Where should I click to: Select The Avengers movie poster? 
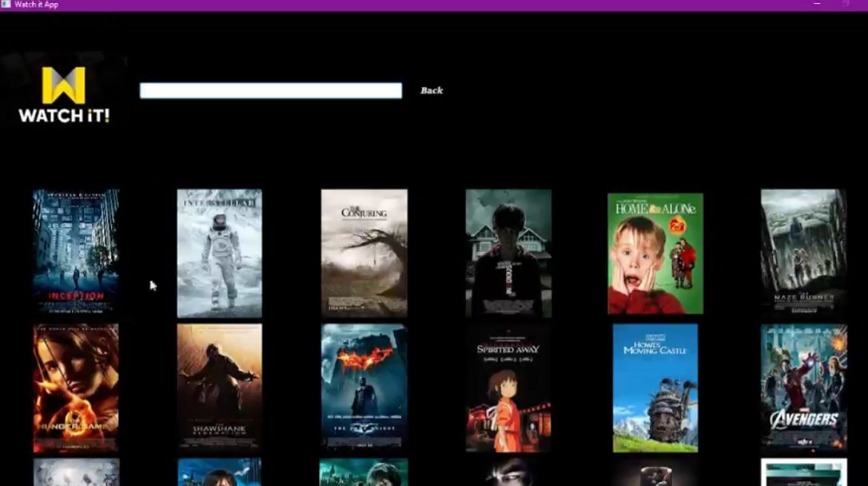(x=802, y=387)
